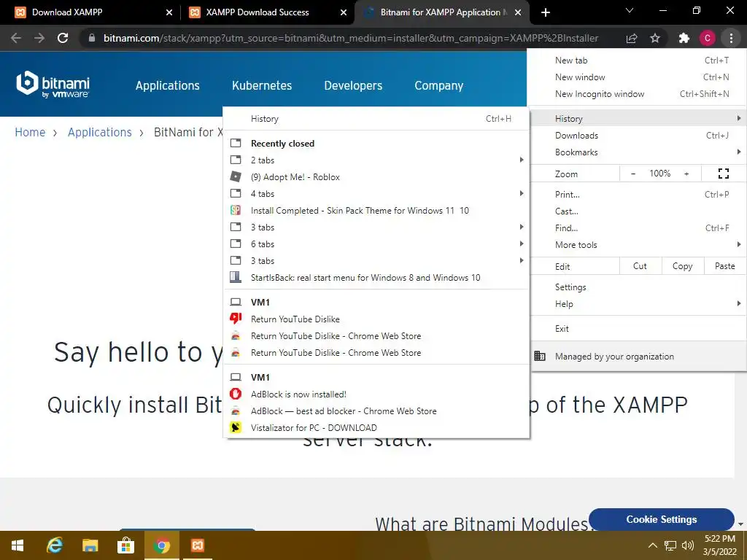Click the browser forward arrow
Screen dimensions: 747x560
click(39, 38)
